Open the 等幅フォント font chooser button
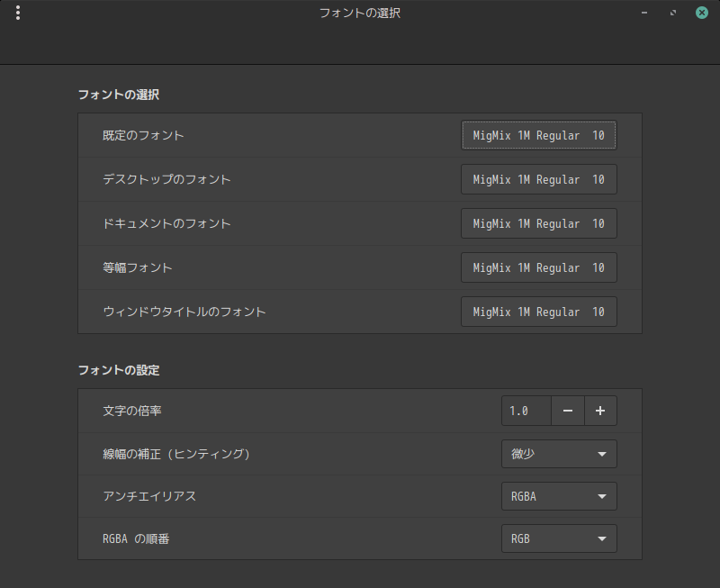720x588 pixels. tap(538, 267)
